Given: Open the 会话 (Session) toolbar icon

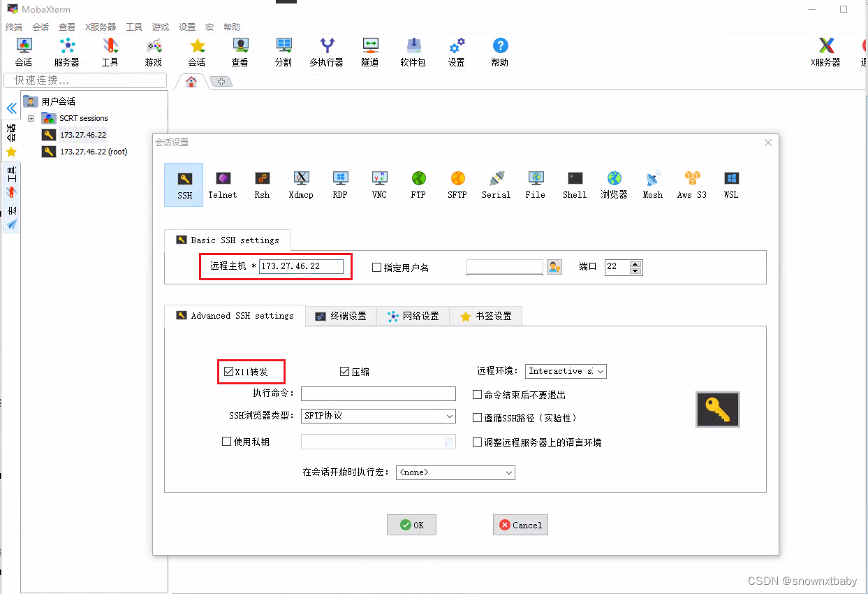Looking at the screenshot, I should click(24, 52).
